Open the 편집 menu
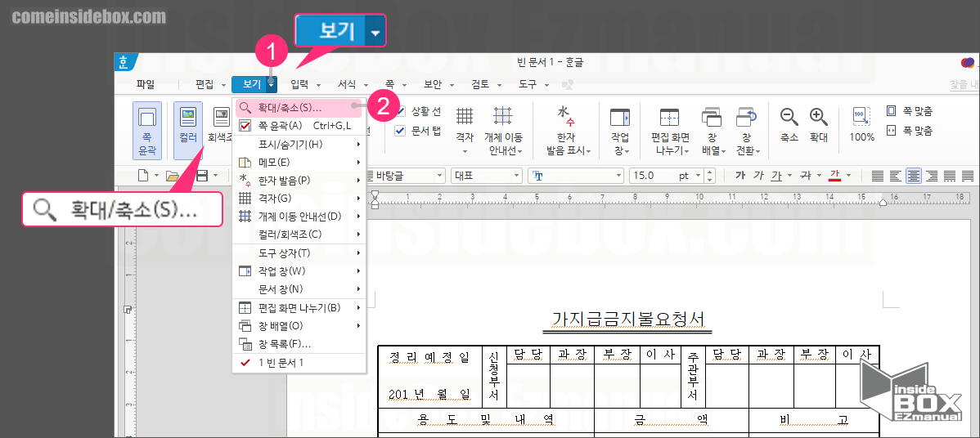980x438 pixels. [205, 84]
